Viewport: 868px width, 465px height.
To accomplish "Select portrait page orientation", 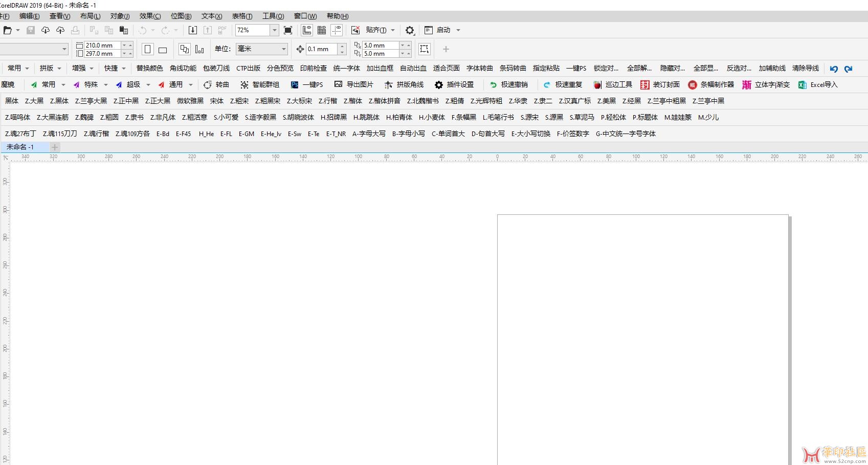I will (148, 49).
